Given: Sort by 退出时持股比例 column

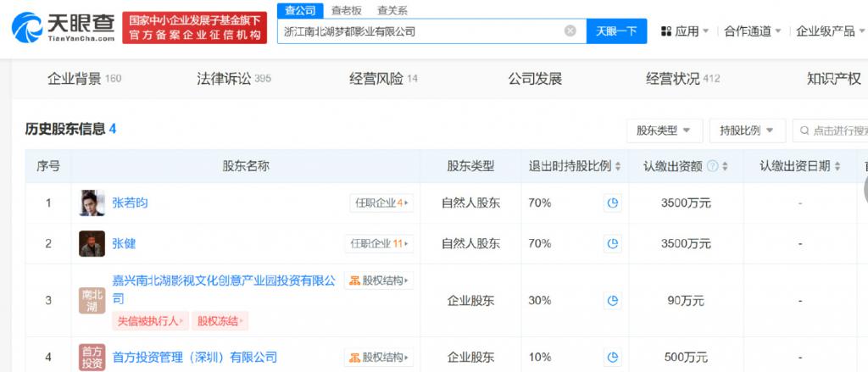Looking at the screenshot, I should coord(575,166).
